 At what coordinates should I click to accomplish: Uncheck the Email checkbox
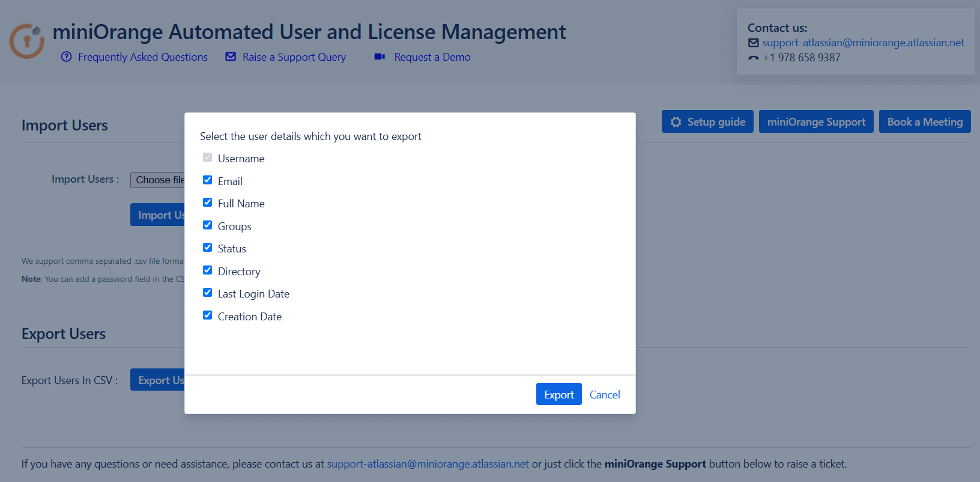click(x=208, y=180)
